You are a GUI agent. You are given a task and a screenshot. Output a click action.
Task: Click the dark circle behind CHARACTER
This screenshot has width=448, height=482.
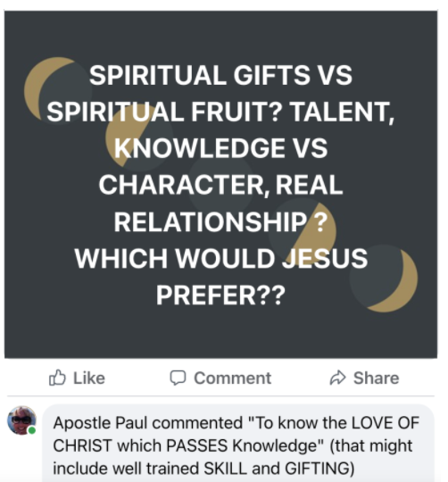[220, 185]
